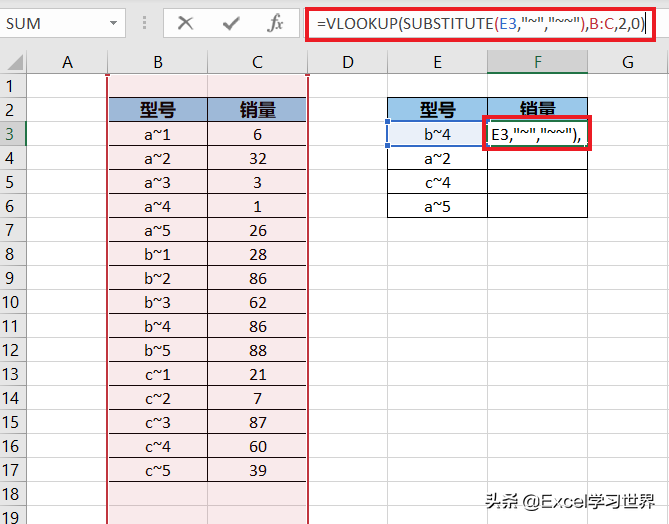Click the editing cell F3 with formula
669x524 pixels.
tap(537, 133)
